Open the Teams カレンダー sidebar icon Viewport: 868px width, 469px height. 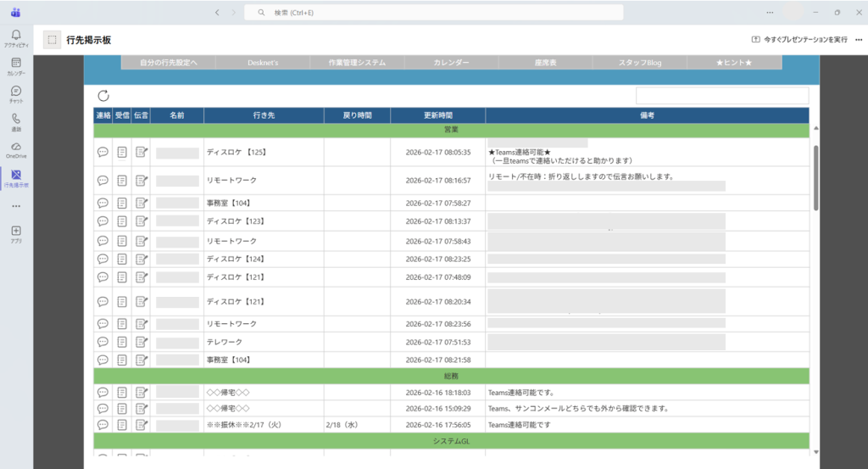16,66
